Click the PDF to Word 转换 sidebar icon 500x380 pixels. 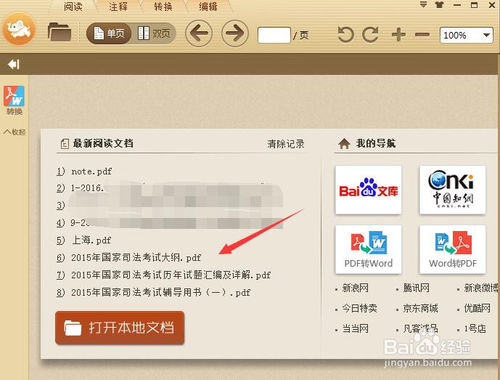click(x=14, y=100)
